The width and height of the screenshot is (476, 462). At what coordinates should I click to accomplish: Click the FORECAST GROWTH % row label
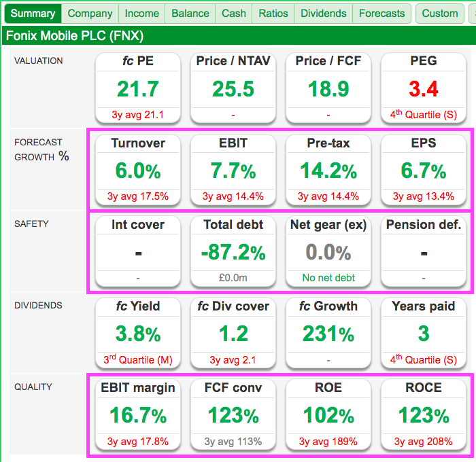coord(41,149)
